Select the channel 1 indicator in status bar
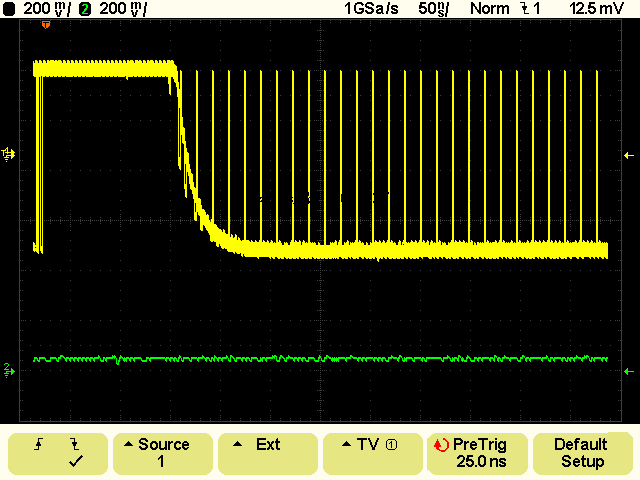The image size is (640, 480). [9, 9]
